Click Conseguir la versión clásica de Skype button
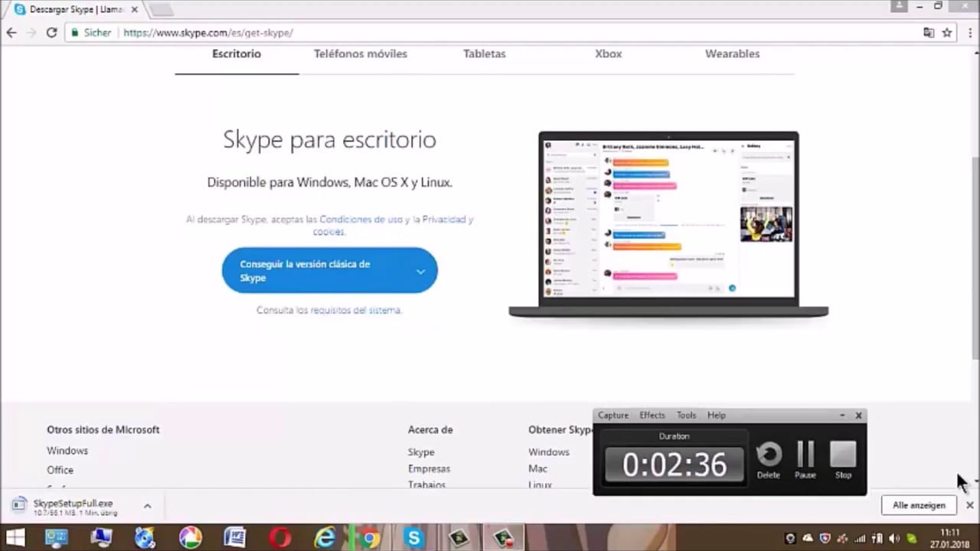Screen dimensions: 980x551 pos(329,271)
